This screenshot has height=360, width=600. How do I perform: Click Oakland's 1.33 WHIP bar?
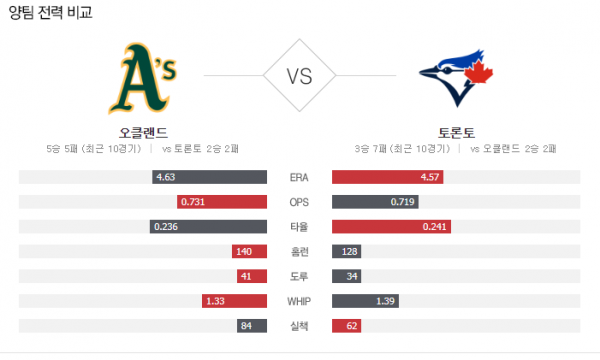235,301
